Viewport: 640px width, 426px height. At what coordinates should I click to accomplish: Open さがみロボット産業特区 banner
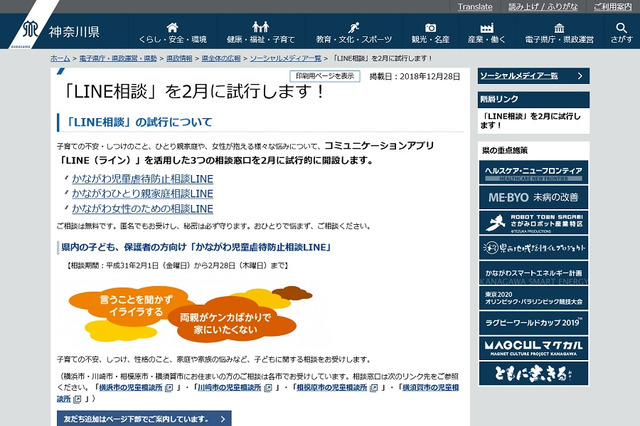533,223
